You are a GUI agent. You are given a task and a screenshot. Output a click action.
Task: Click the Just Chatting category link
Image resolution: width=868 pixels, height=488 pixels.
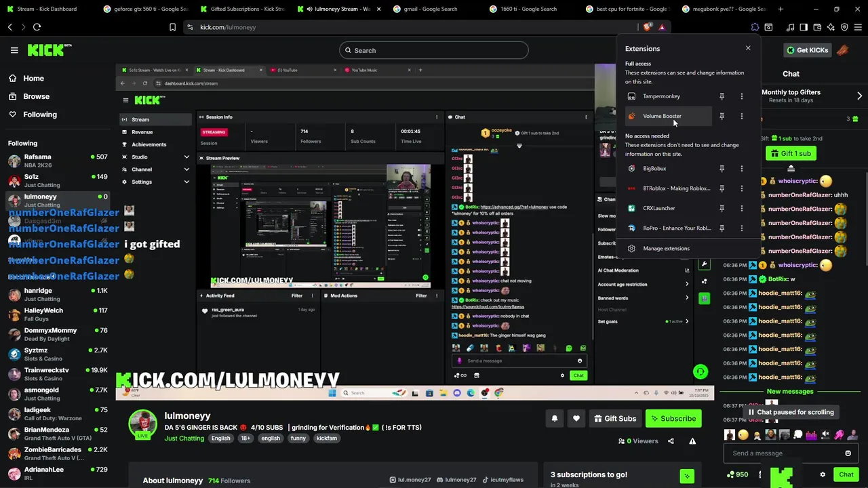[184, 439]
